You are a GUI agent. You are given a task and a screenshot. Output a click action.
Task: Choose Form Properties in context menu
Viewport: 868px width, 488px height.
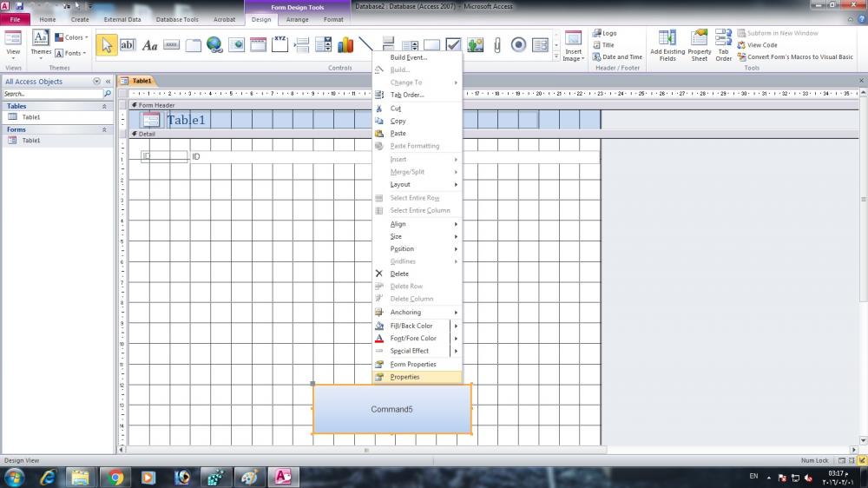(418, 365)
